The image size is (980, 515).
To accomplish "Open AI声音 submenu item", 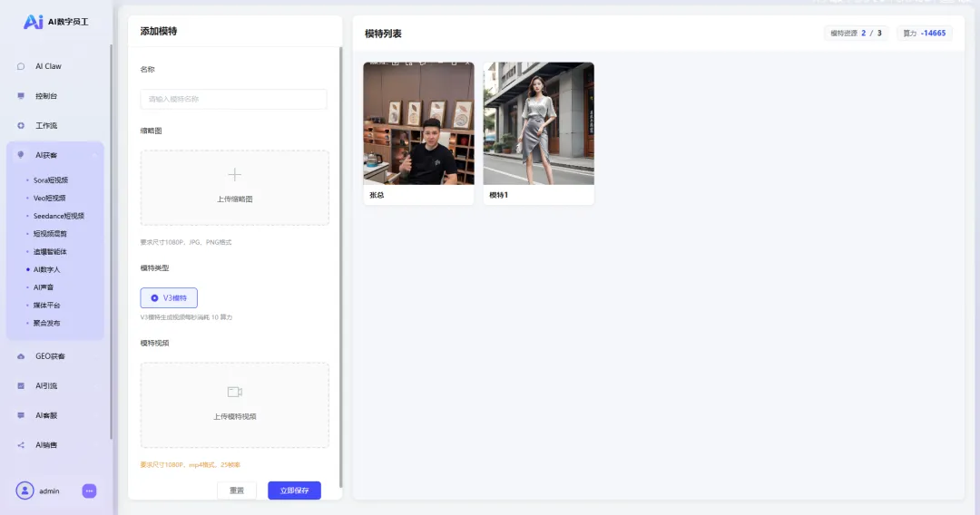I will tap(44, 287).
